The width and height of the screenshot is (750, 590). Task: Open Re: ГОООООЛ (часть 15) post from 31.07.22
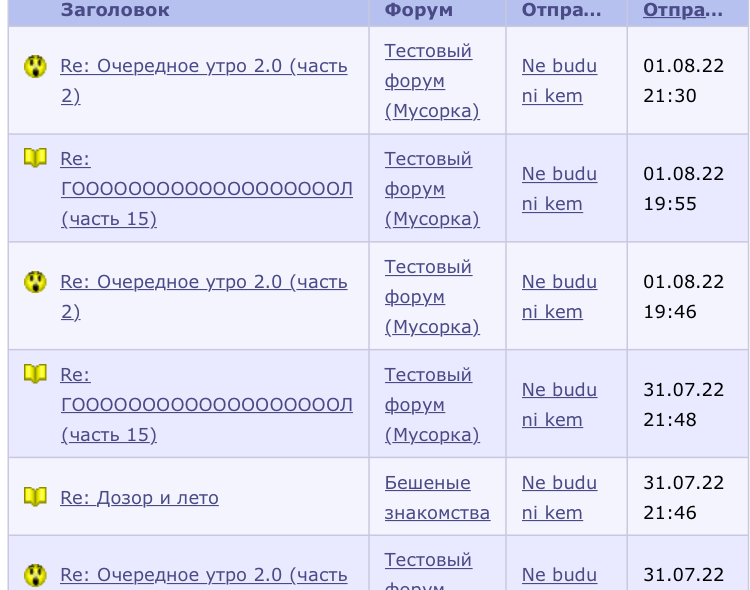pos(207,404)
